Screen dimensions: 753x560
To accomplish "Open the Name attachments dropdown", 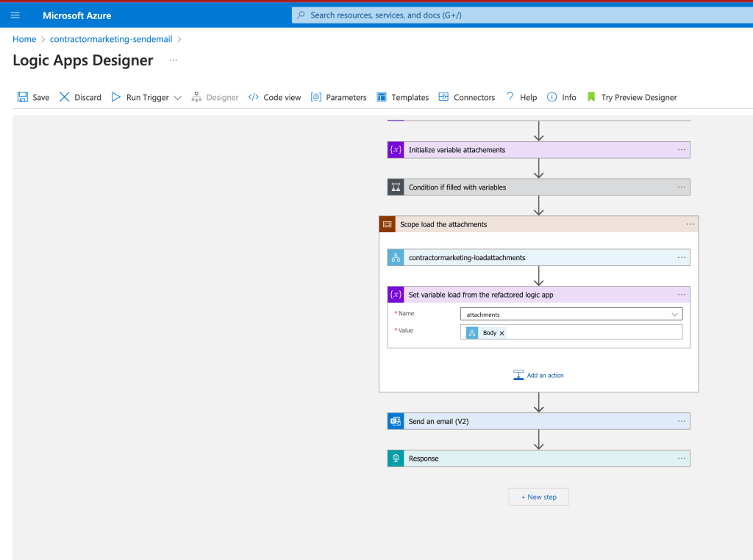I will 571,315.
